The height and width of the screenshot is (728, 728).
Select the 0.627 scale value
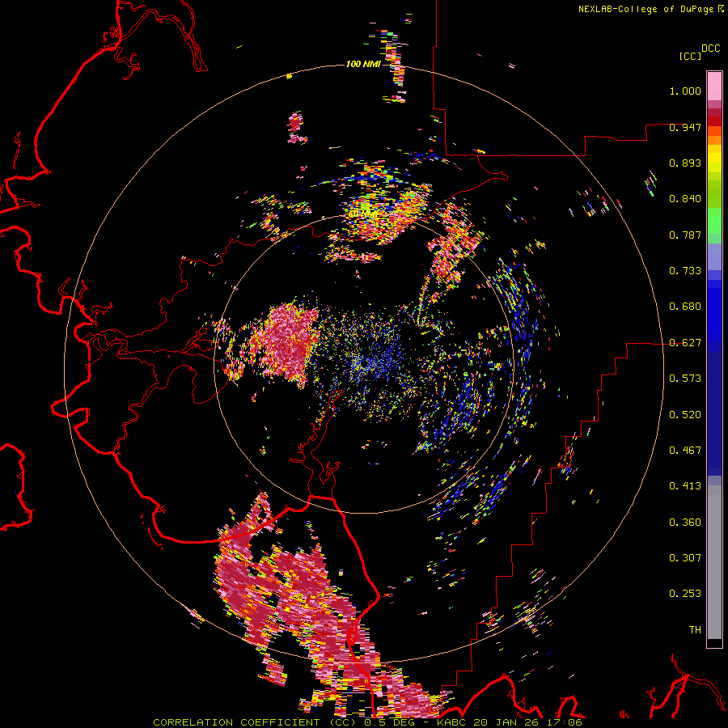[x=685, y=343]
